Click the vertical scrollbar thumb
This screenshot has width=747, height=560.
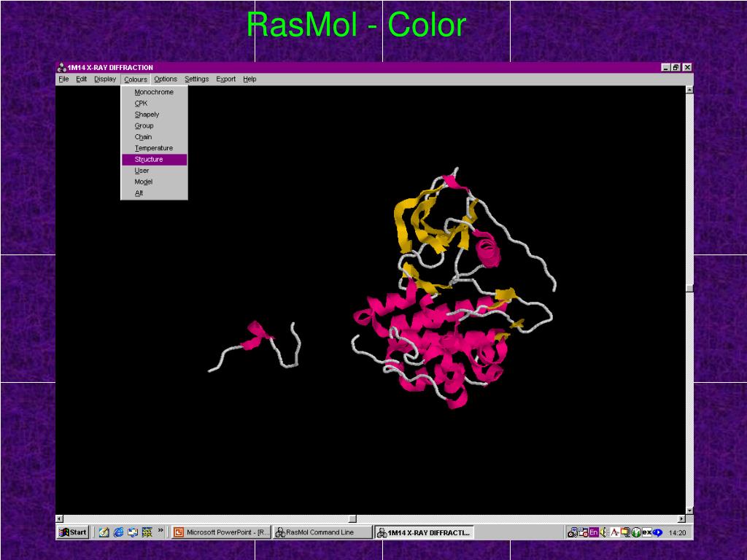689,287
